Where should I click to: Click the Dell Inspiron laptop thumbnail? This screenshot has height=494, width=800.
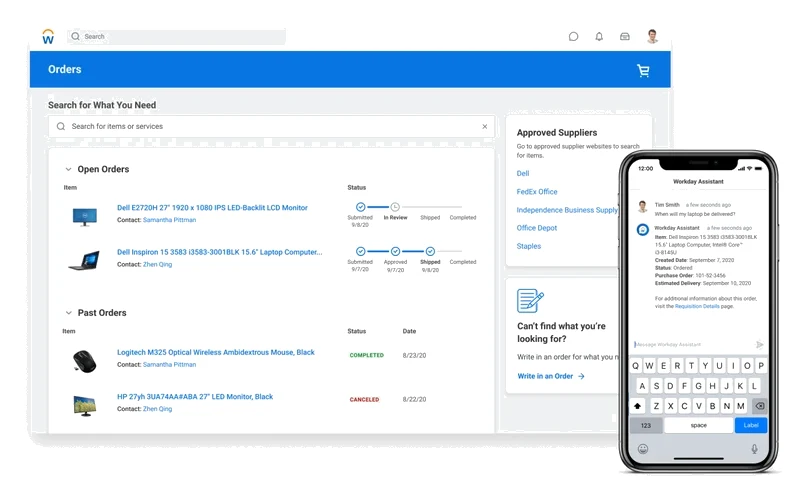(84, 260)
